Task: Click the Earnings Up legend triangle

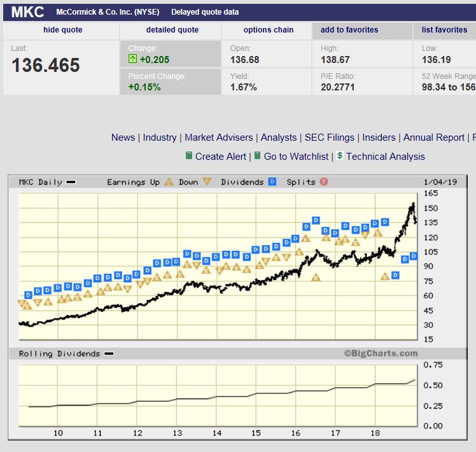Action: 169,182
